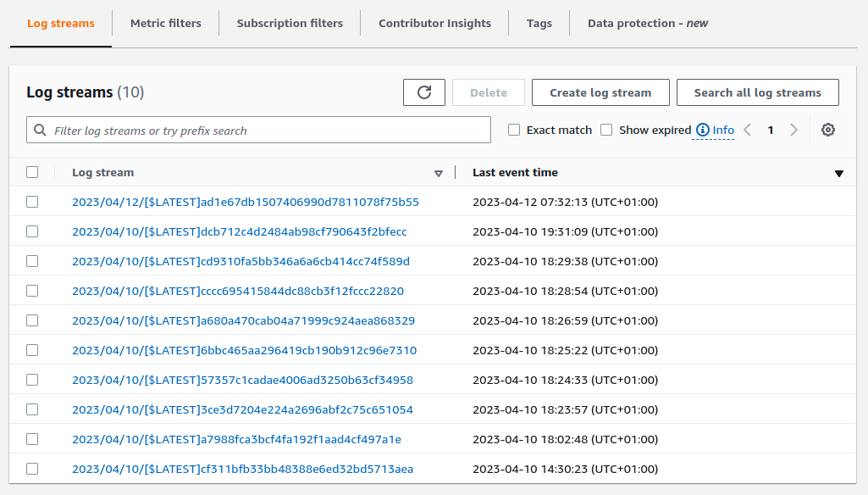Enable the Exact match checkbox

coord(514,130)
